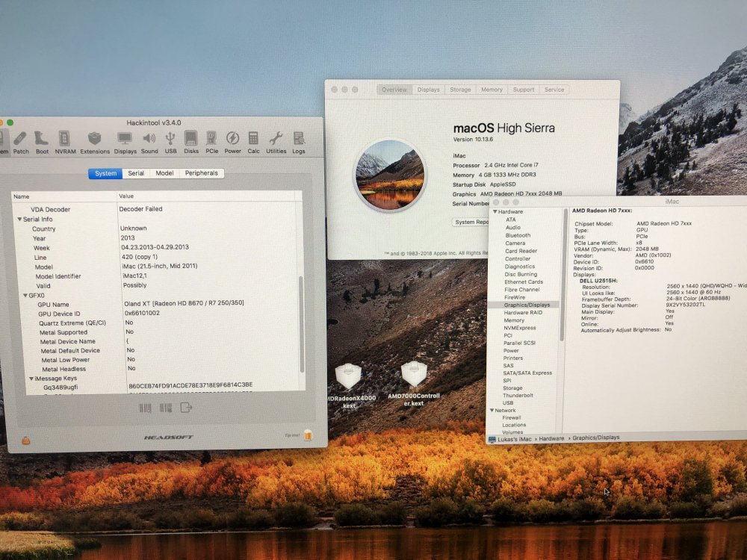Collapse the Network group in sidebar

492,410
